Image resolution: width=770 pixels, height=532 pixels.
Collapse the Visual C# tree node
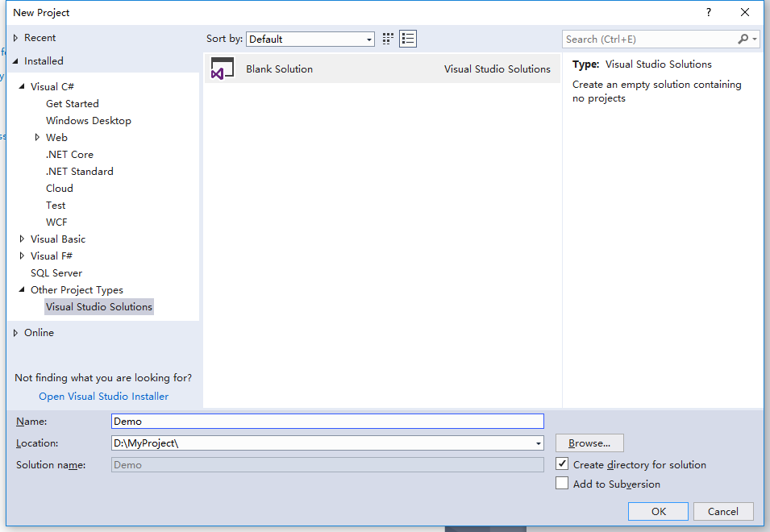[x=22, y=86]
